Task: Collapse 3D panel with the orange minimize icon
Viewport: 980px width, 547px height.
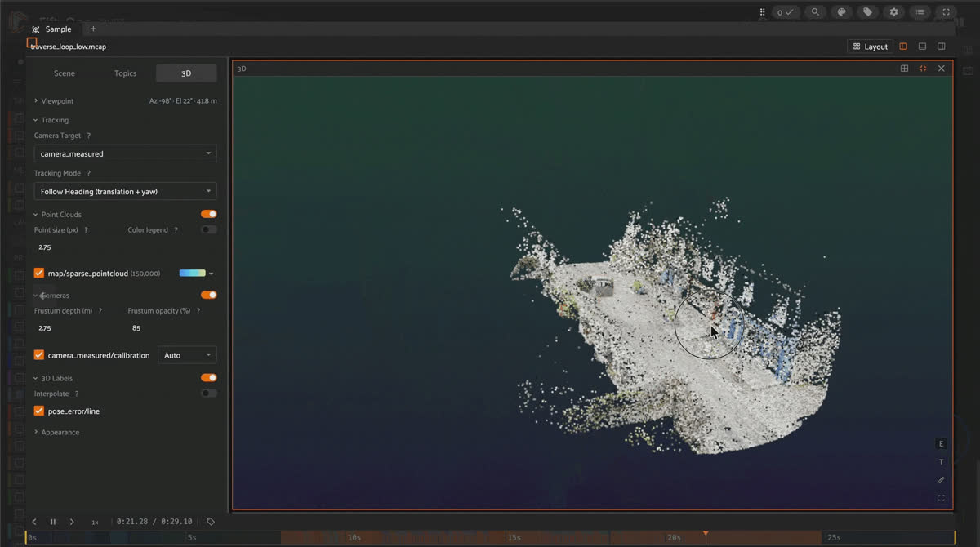Action: click(923, 69)
